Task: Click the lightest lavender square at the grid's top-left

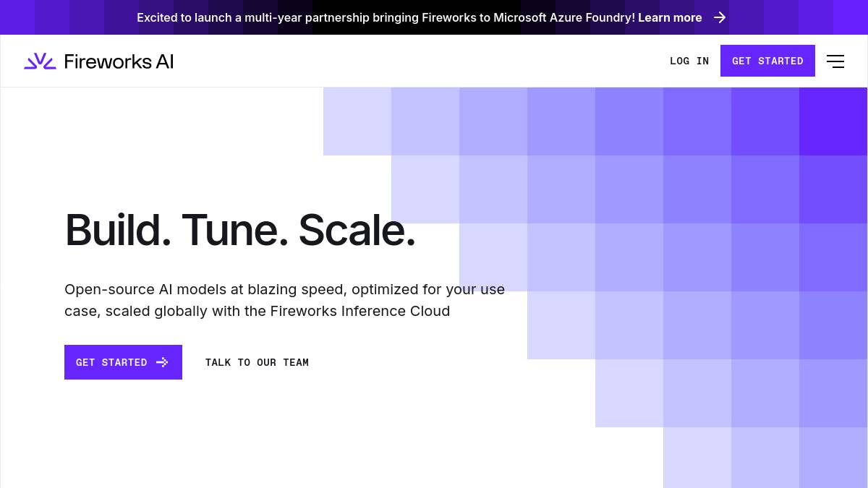Action: [x=357, y=121]
